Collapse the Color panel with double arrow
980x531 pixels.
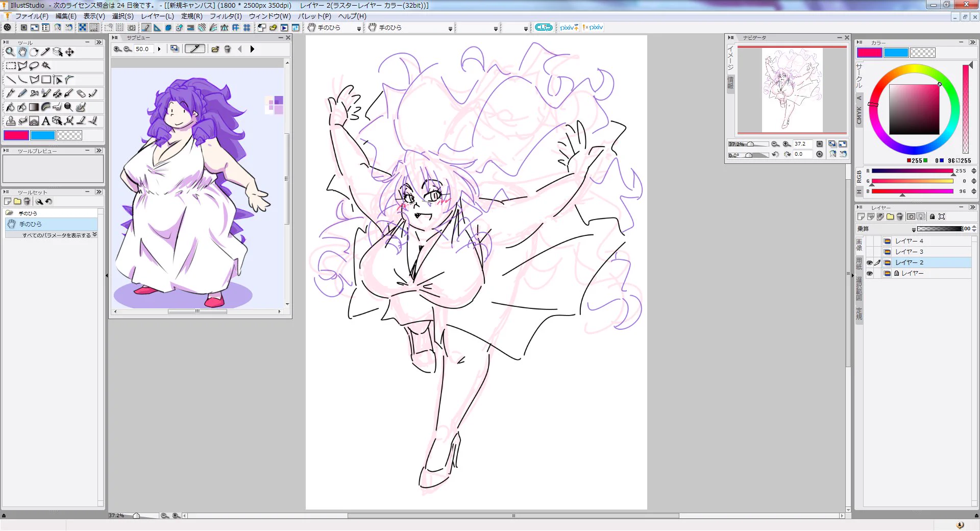tap(972, 42)
